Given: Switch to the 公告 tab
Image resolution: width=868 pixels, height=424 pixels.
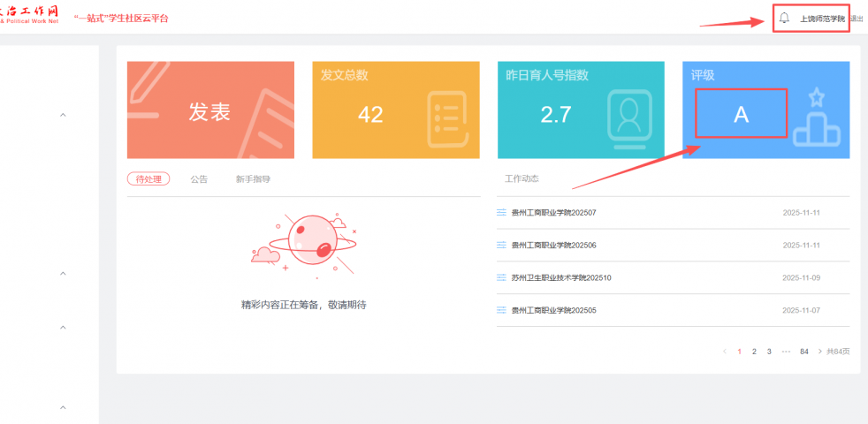Looking at the screenshot, I should [x=199, y=179].
